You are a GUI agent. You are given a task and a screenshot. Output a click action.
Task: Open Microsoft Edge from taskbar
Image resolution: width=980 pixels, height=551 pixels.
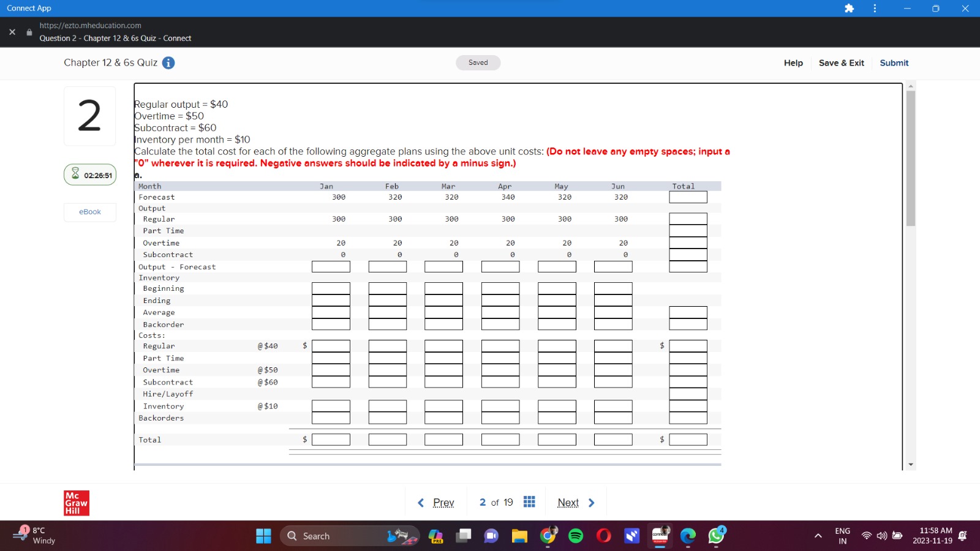pyautogui.click(x=688, y=536)
